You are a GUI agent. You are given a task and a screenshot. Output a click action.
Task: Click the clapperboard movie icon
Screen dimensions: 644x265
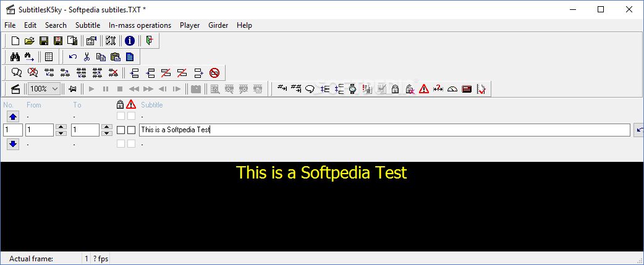tap(15, 88)
